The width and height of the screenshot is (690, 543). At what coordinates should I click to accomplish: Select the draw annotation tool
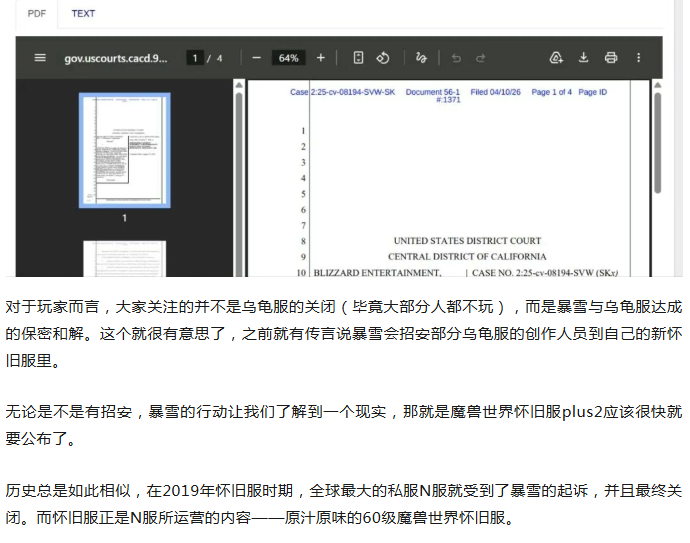click(421, 58)
